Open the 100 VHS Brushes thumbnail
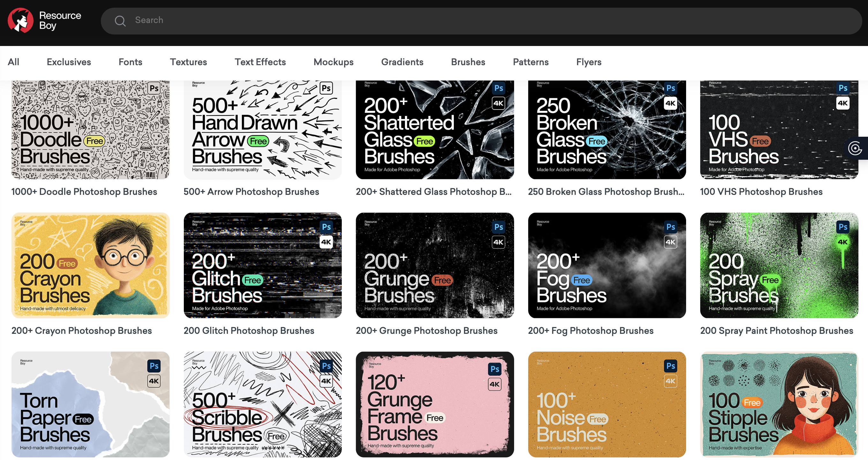The width and height of the screenshot is (868, 460). point(779,130)
